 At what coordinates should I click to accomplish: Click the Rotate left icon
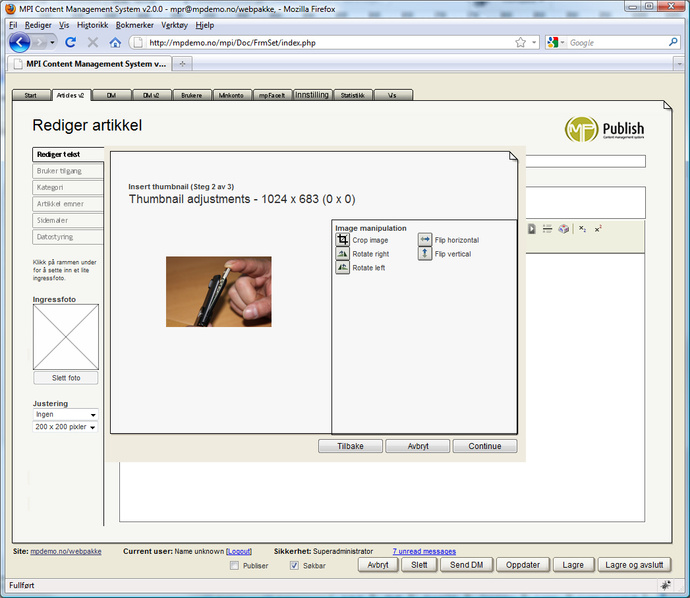click(343, 268)
